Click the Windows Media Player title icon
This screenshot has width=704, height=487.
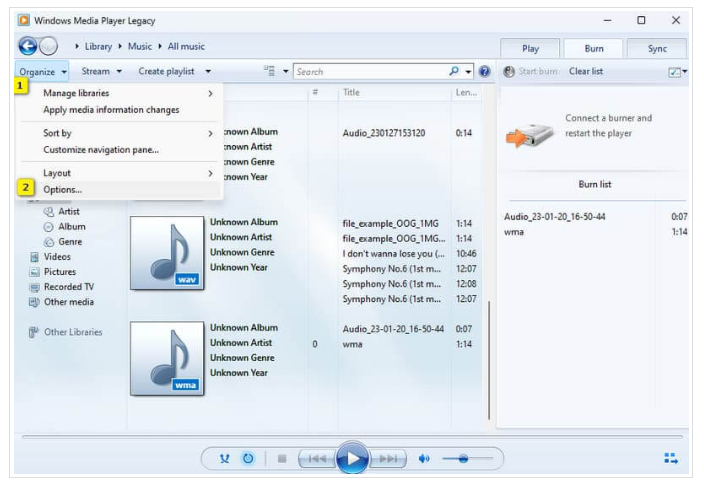point(24,20)
